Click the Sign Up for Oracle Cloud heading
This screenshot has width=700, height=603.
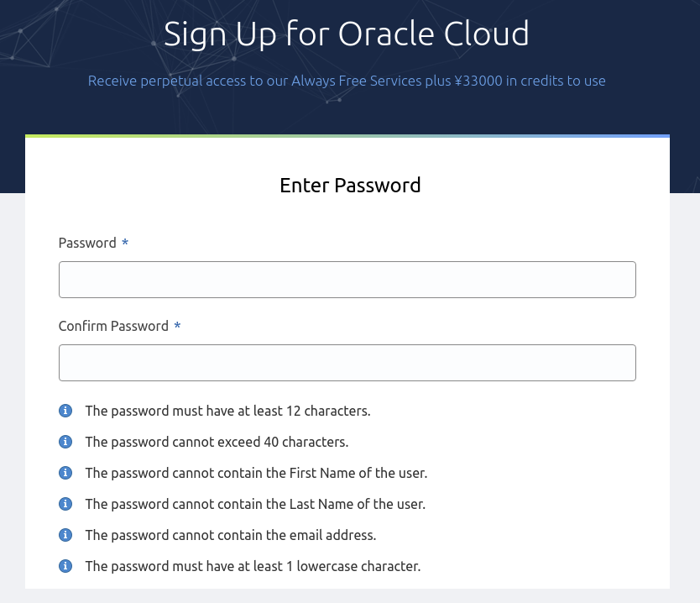(x=347, y=34)
